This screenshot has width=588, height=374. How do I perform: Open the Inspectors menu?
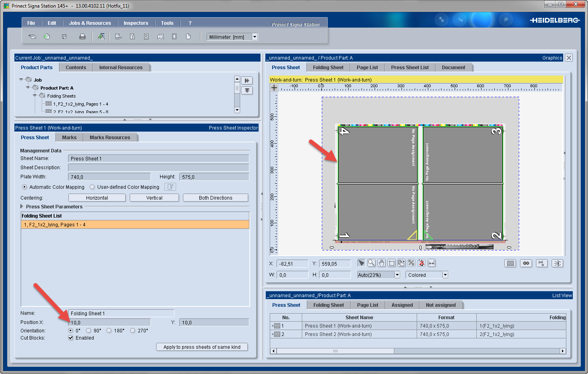tap(136, 23)
